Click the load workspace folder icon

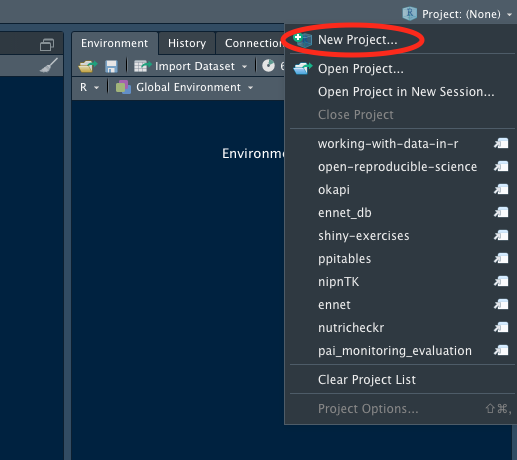pyautogui.click(x=88, y=66)
